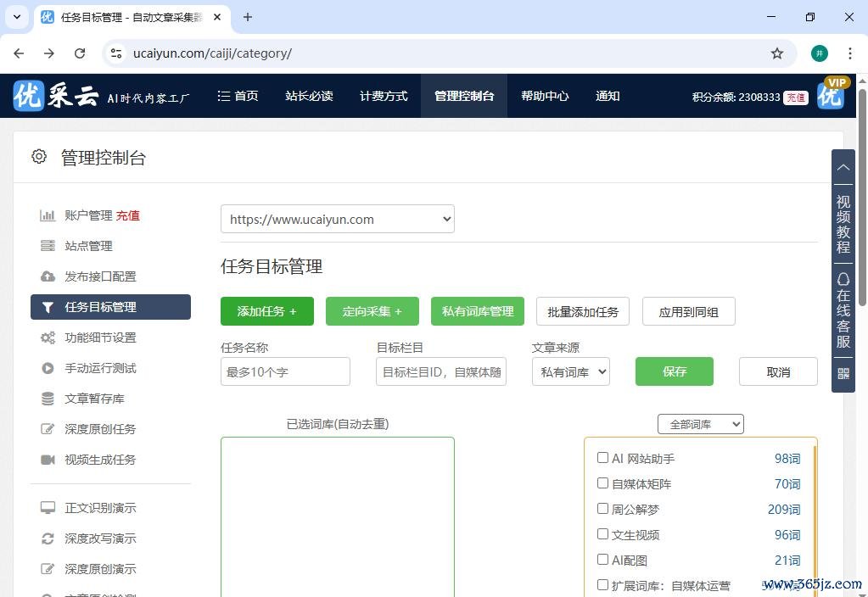Click the 添加任务 + button
Screen dimensions: 868x597
tap(266, 311)
